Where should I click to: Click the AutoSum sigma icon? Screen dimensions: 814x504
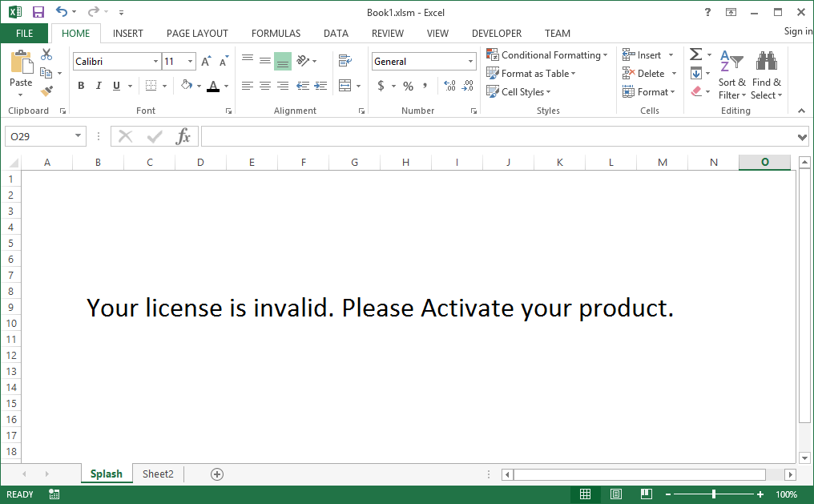coord(695,54)
